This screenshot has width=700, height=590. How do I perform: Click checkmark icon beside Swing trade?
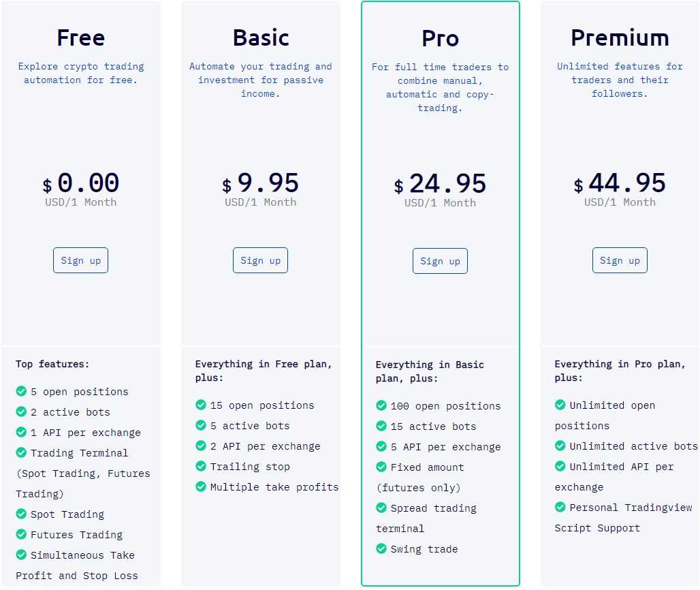tap(381, 548)
